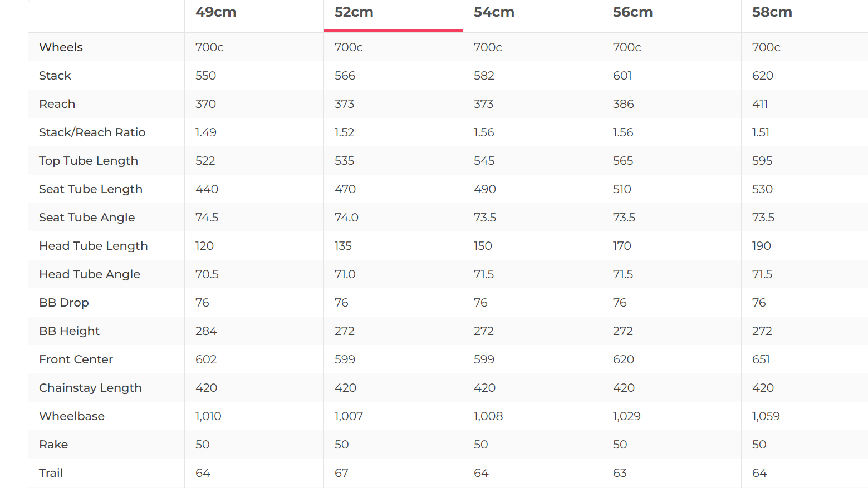Select the Front Center row label
Viewport: 868px width, 488px height.
[x=76, y=359]
